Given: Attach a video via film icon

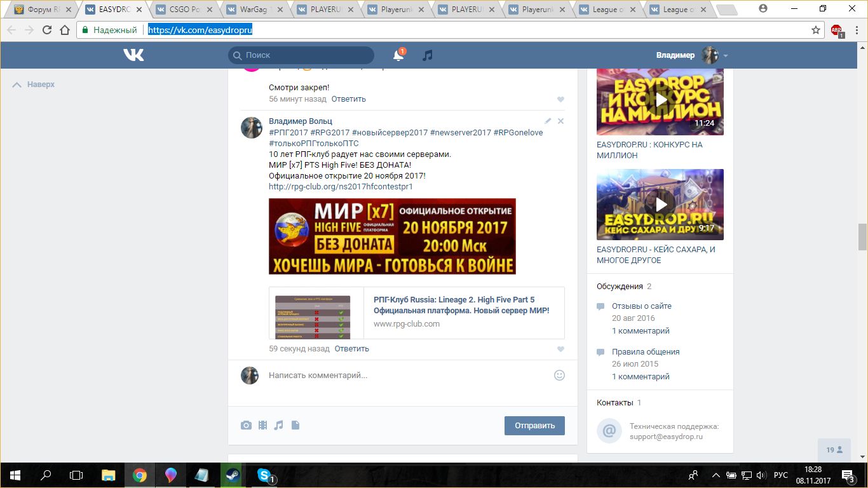Looking at the screenshot, I should click(262, 426).
